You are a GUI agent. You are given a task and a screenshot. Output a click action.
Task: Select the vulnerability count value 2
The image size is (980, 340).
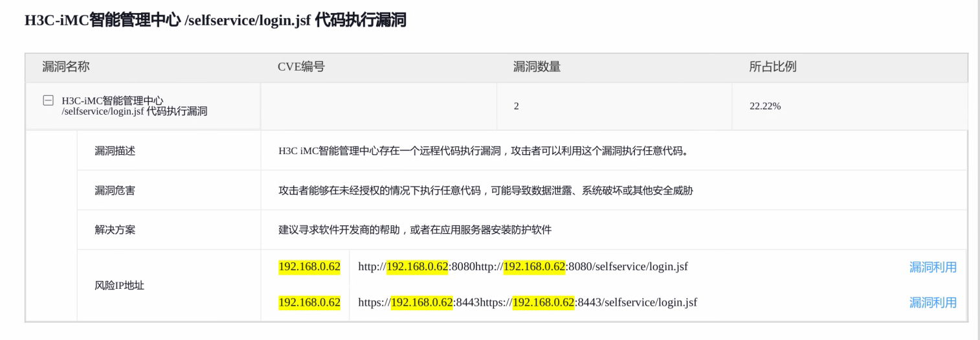click(517, 106)
